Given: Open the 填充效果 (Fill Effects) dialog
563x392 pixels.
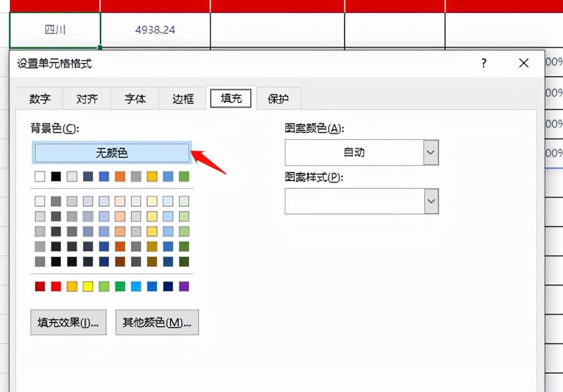Looking at the screenshot, I should click(68, 322).
